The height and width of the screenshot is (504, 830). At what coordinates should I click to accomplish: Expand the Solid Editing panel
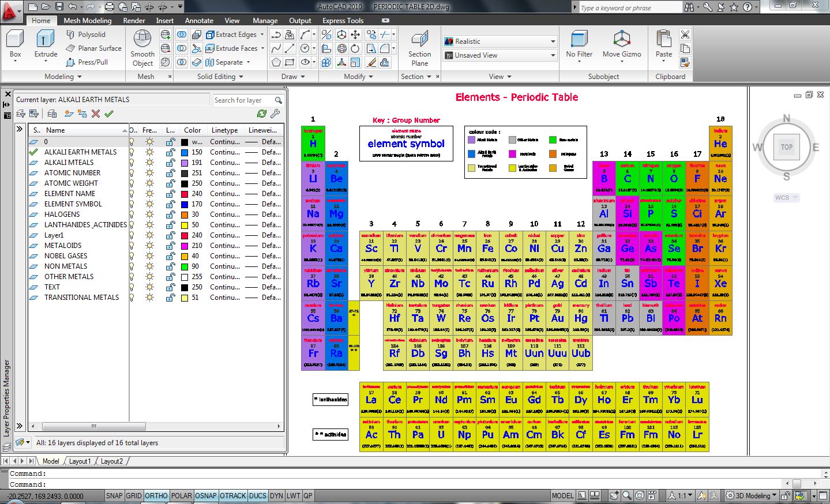(220, 76)
